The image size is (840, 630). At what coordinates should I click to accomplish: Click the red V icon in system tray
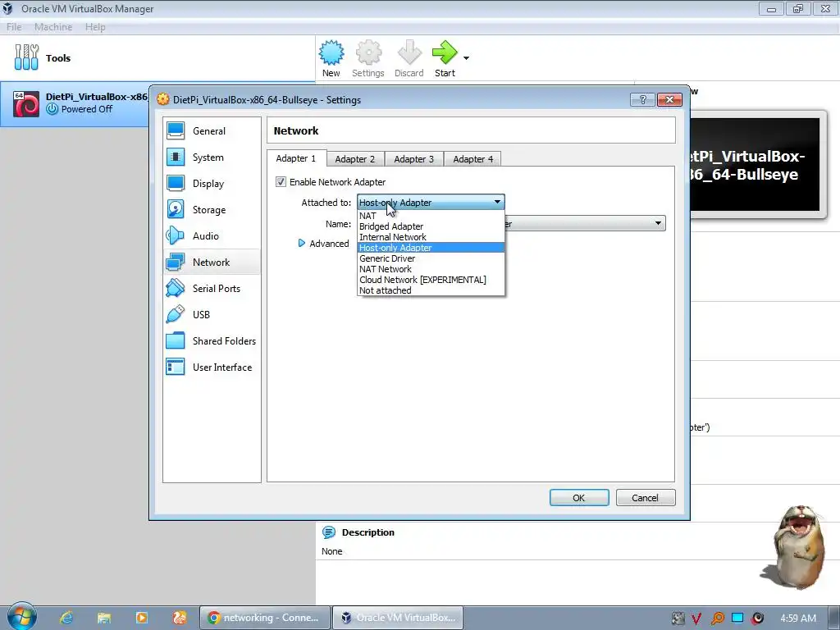[x=696, y=619]
